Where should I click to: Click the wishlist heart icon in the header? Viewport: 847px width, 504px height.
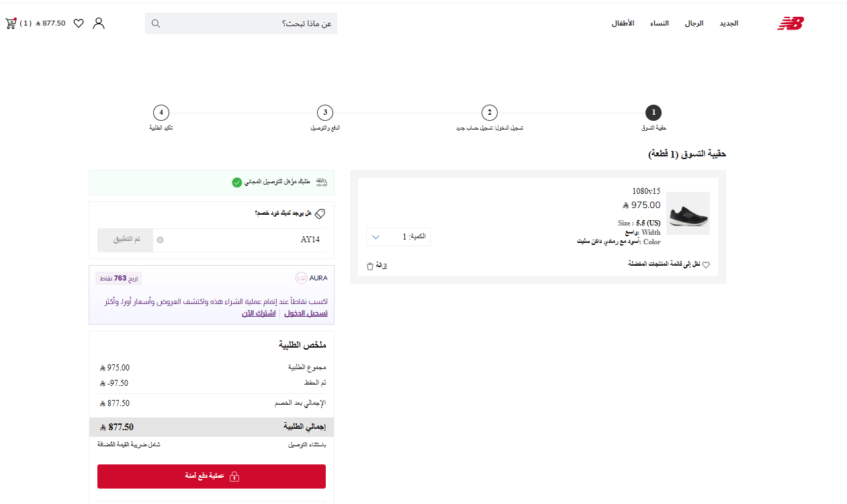(79, 23)
